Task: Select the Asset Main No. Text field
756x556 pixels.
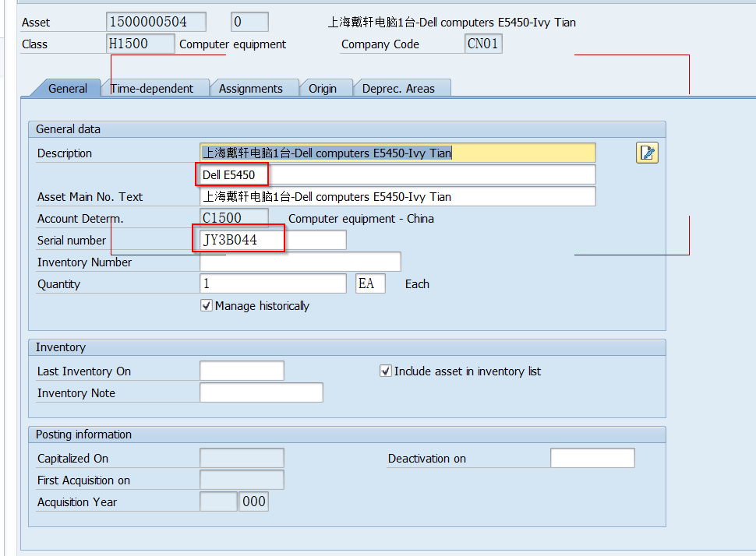Action: click(x=397, y=197)
